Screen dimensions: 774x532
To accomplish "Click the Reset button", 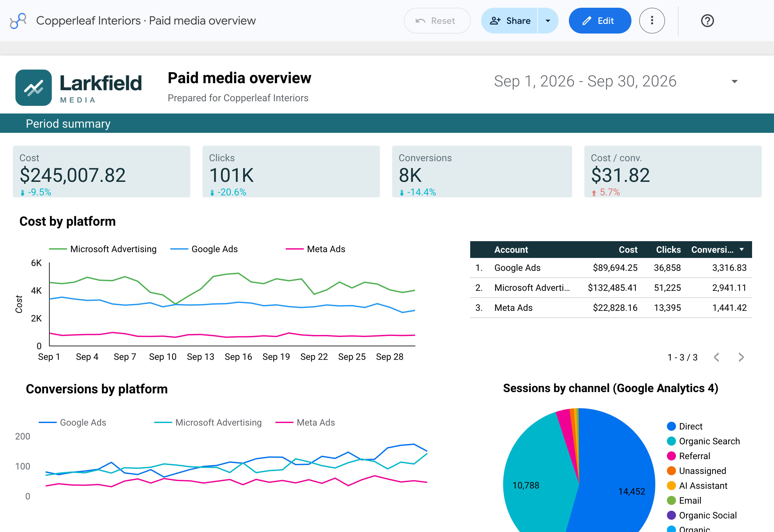I will [437, 21].
